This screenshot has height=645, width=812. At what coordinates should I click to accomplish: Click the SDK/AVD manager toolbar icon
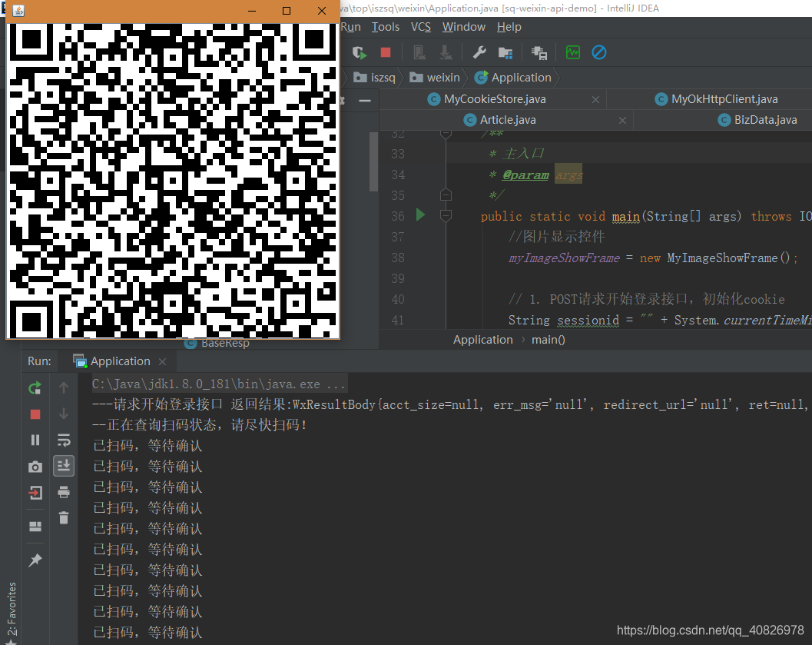tap(539, 52)
